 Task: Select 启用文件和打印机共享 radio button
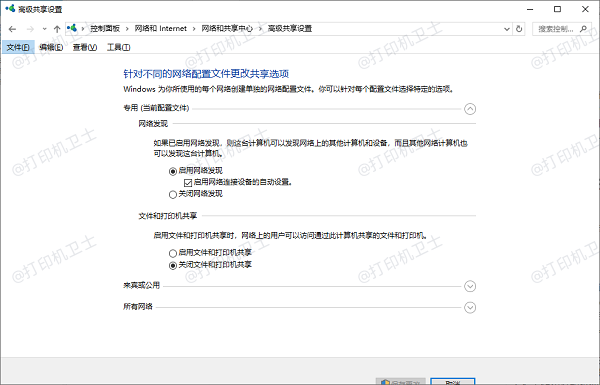point(173,253)
